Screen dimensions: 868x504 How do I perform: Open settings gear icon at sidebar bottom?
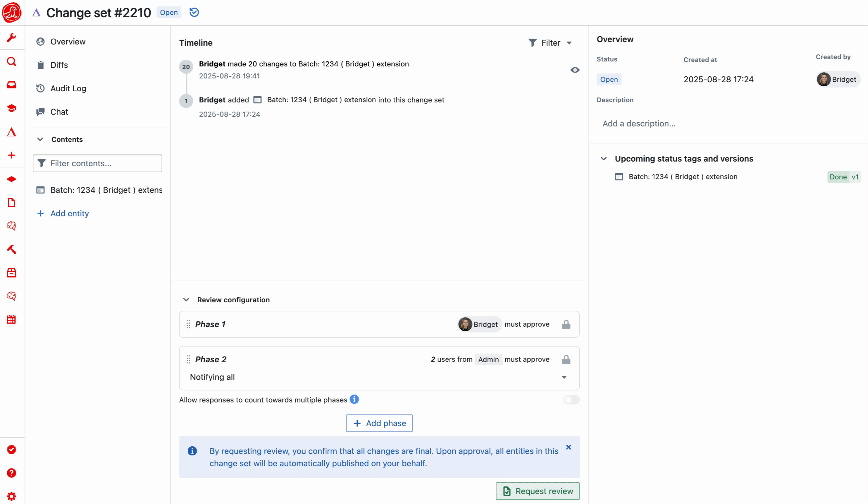[12, 496]
